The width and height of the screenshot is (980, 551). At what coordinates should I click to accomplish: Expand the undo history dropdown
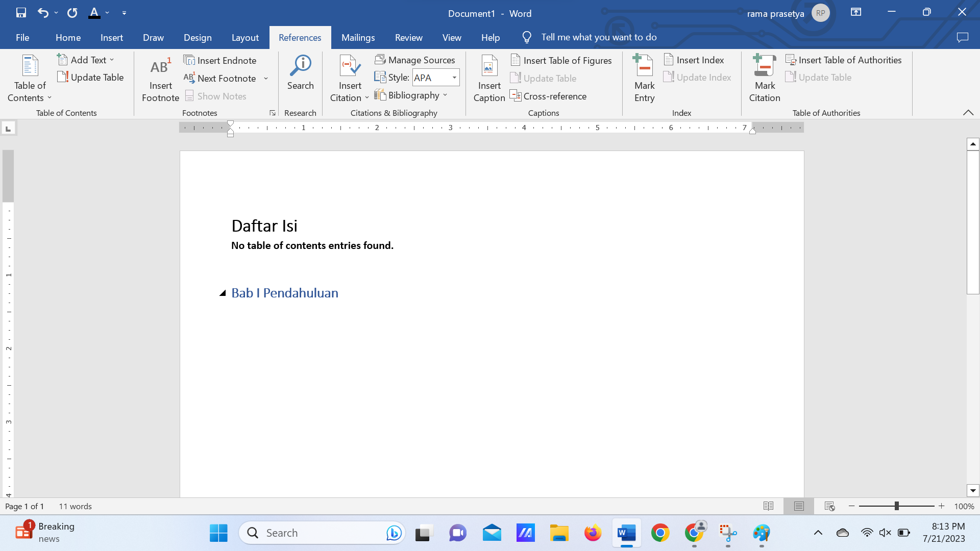click(x=56, y=13)
